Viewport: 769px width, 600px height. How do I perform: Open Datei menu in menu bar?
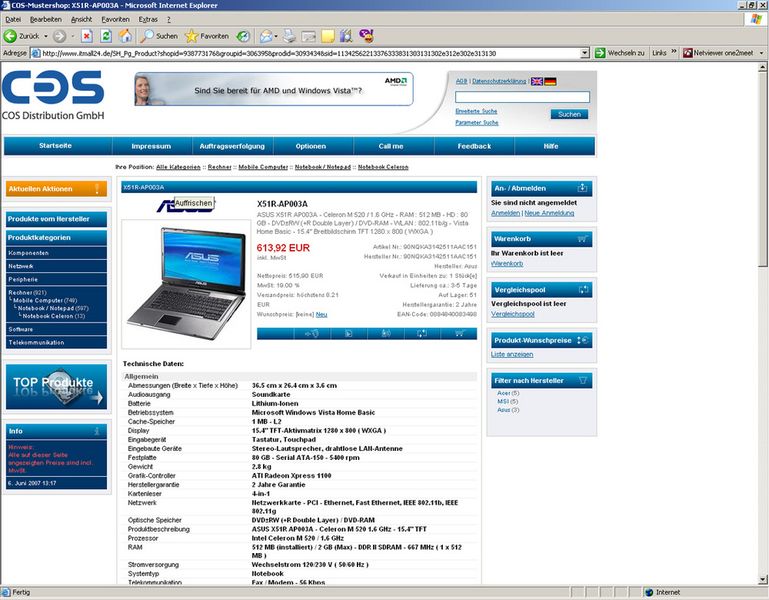click(x=13, y=19)
